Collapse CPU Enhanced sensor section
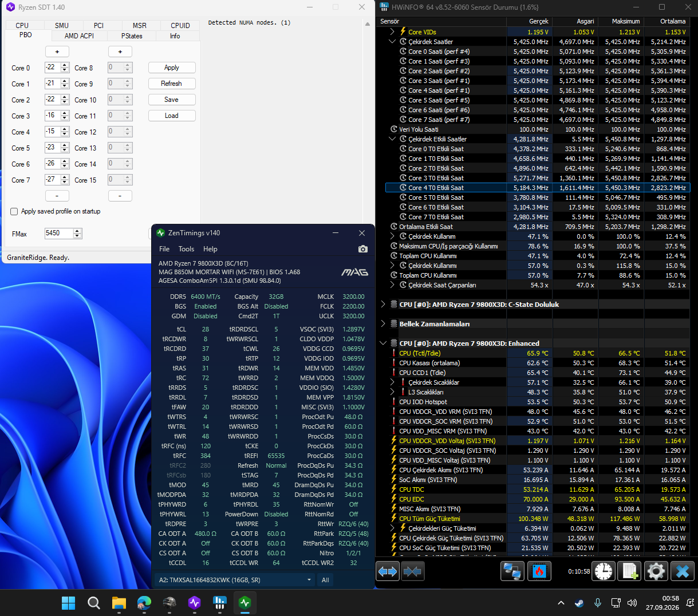This screenshot has width=698, height=616. pos(383,343)
